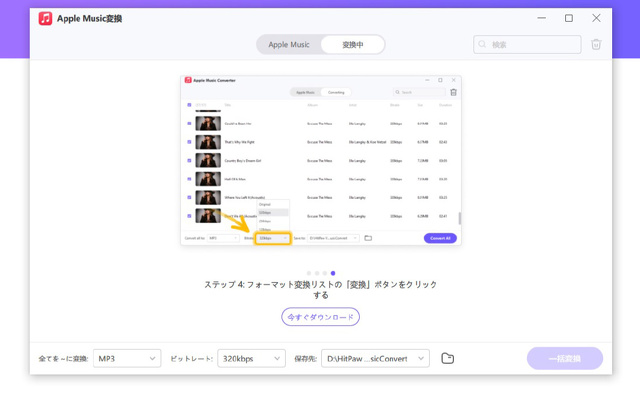This screenshot has width=640, height=393.
Task: Maximize the Apple Music変換 window
Action: (x=569, y=18)
